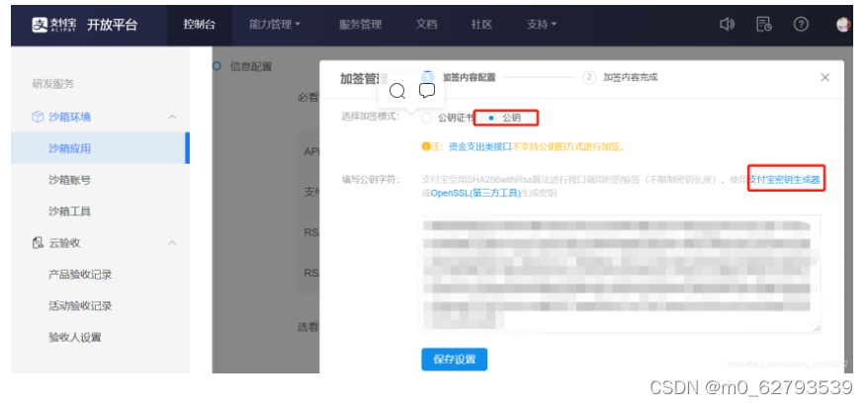
Task: Click the comment bubble icon in popup
Action: coord(427,91)
